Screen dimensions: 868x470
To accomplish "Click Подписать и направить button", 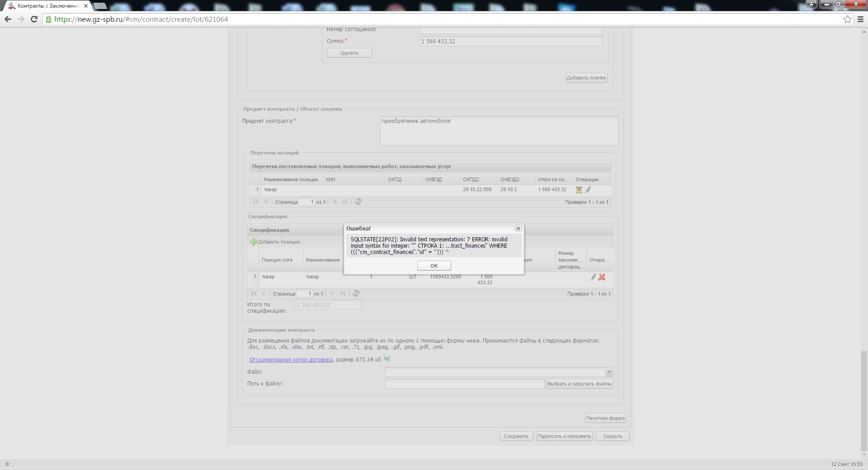I will [564, 436].
